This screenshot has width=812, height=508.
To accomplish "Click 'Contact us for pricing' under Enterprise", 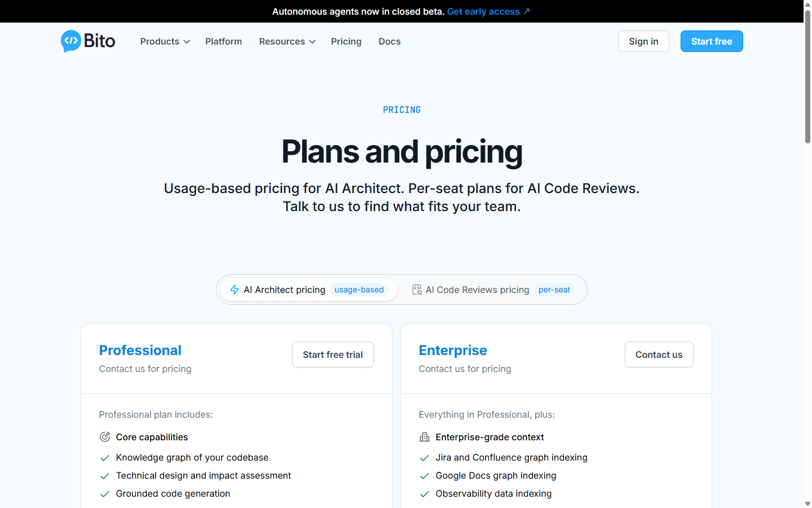I will click(x=465, y=369).
